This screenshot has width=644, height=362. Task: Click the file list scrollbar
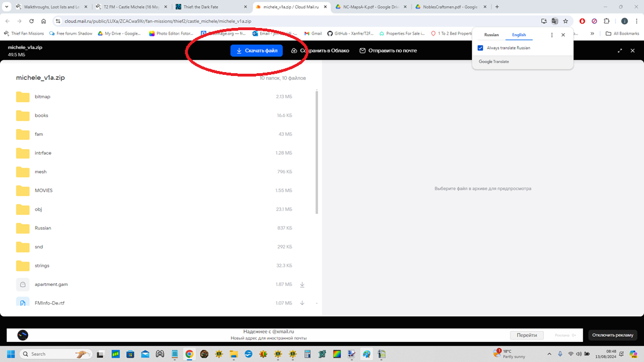[x=316, y=152]
